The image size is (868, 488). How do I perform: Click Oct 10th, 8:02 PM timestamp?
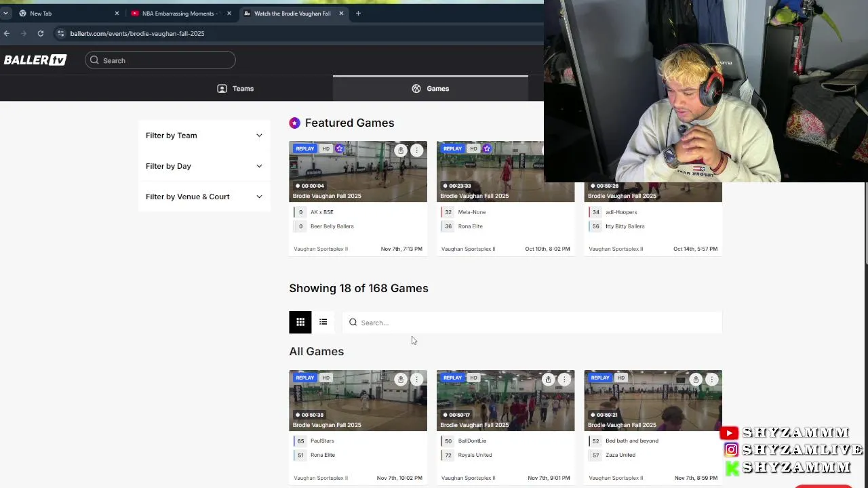(x=547, y=249)
